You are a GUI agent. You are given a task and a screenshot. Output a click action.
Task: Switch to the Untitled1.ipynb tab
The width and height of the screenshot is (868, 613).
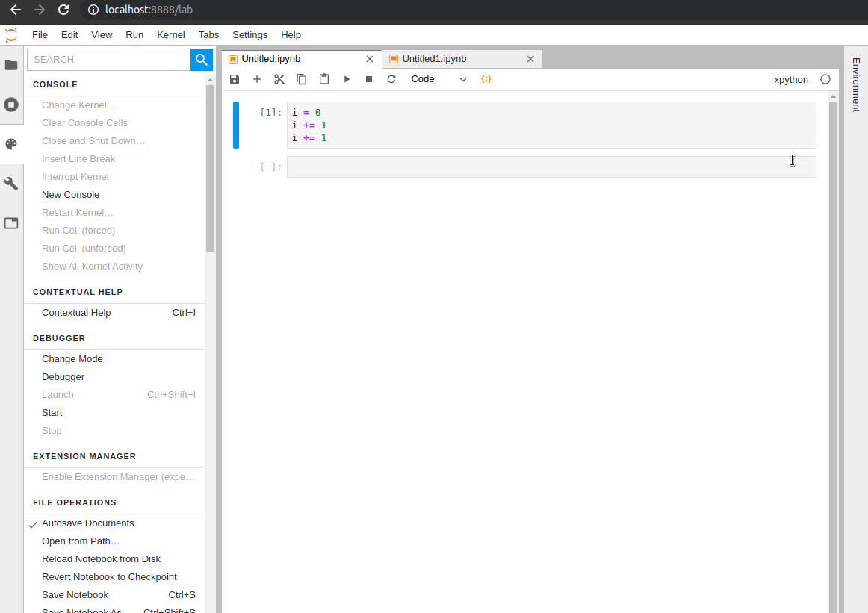(436, 58)
